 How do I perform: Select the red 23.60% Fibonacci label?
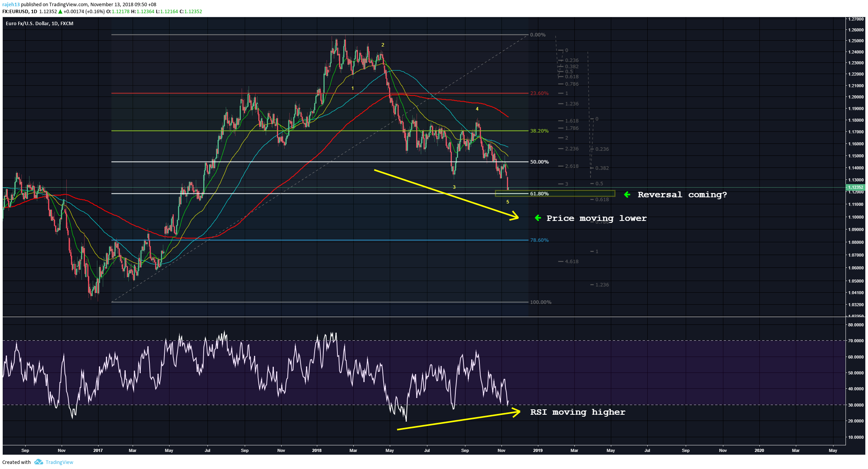click(539, 93)
